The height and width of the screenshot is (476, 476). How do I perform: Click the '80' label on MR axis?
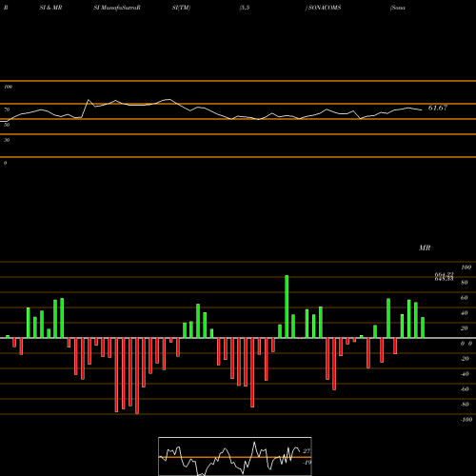(x=465, y=283)
